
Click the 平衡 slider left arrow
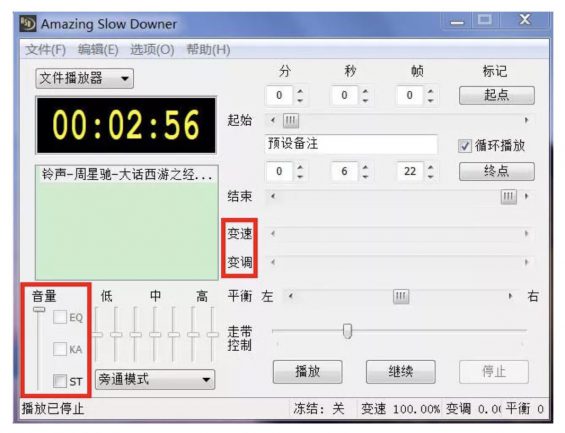[x=290, y=296]
